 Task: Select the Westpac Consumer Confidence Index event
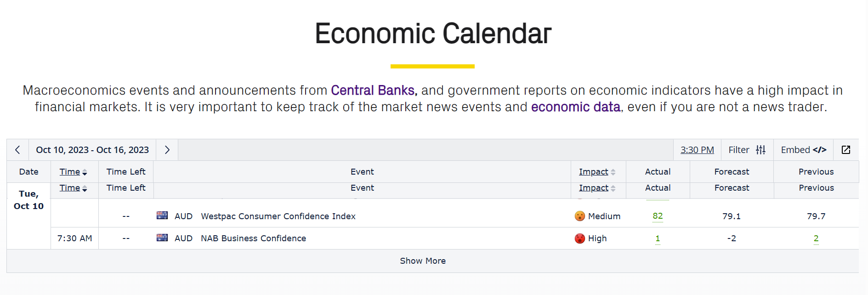278,216
